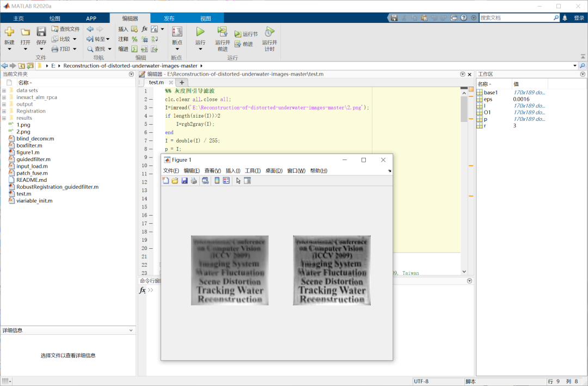Click the save icon in Figure 1 toolbar
The height and width of the screenshot is (386, 588).
tap(184, 181)
